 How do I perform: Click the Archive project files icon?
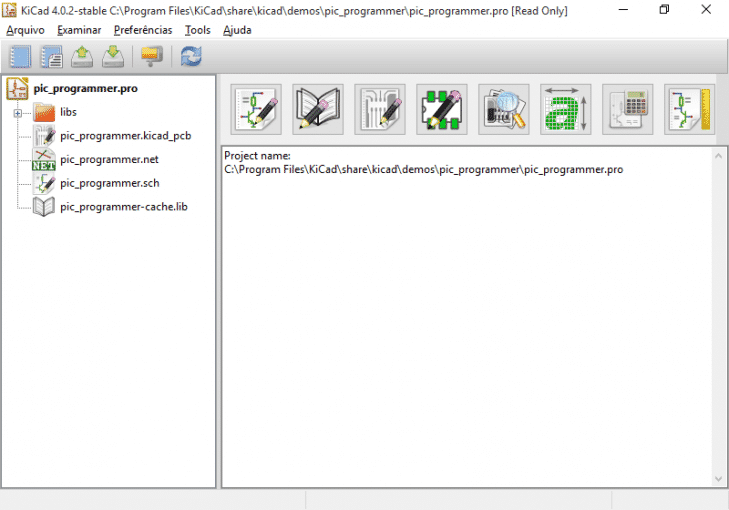[152, 57]
